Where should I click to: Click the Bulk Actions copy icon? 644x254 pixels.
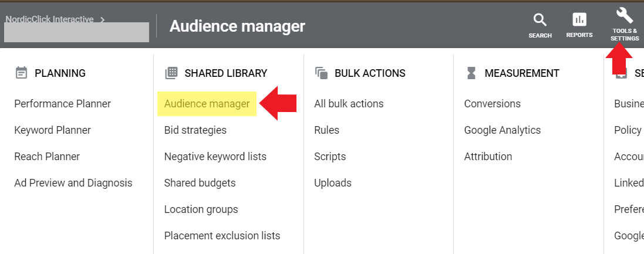(321, 73)
